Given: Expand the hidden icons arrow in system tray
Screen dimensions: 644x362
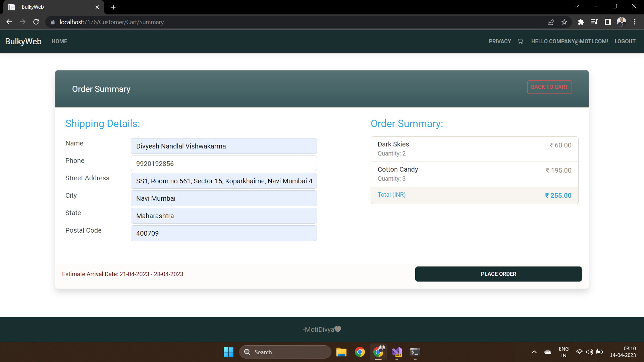Looking at the screenshot, I should pyautogui.click(x=534, y=352).
